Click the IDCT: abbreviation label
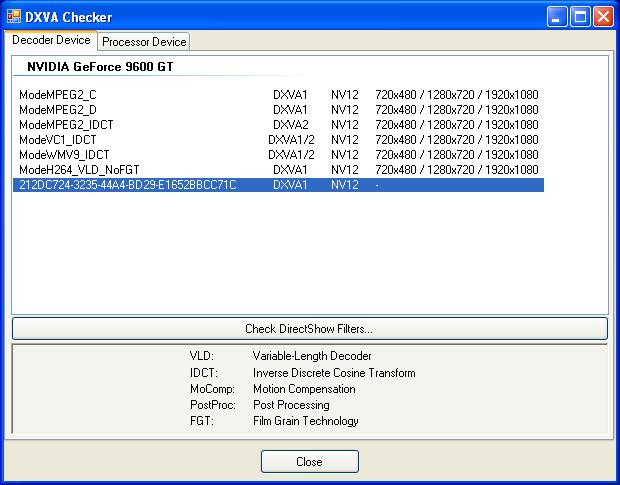 204,373
